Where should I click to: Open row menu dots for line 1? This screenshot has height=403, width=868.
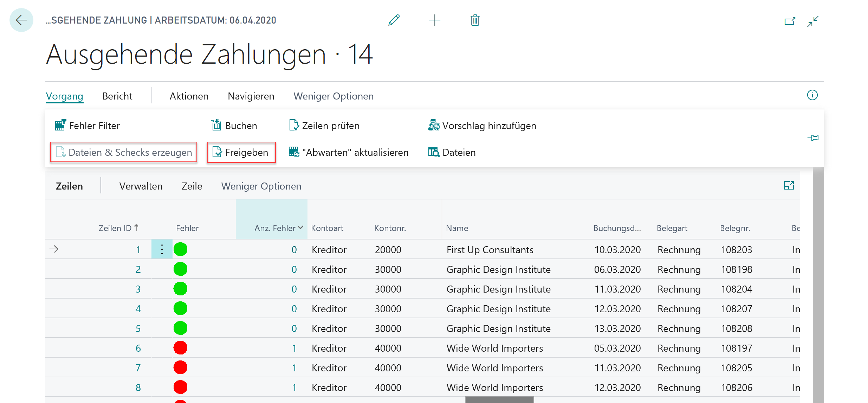162,249
